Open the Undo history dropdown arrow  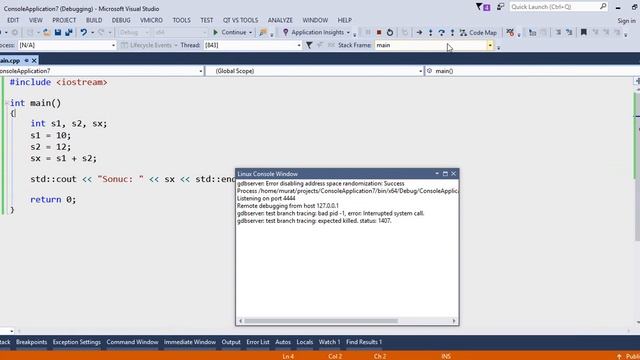point(92,32)
